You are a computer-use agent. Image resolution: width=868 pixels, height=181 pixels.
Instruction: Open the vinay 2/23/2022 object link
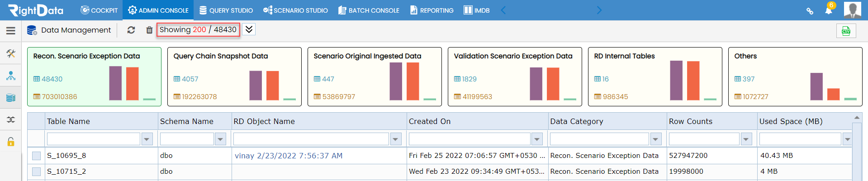(289, 156)
